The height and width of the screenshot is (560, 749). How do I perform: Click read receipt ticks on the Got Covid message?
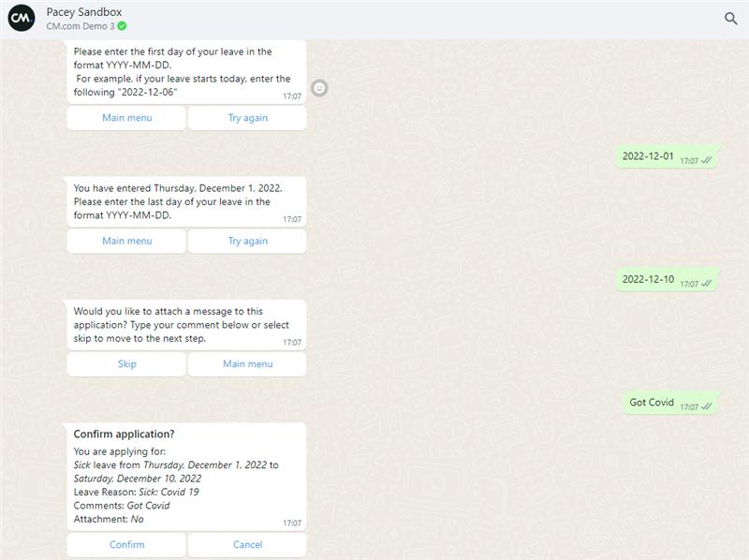click(x=707, y=406)
